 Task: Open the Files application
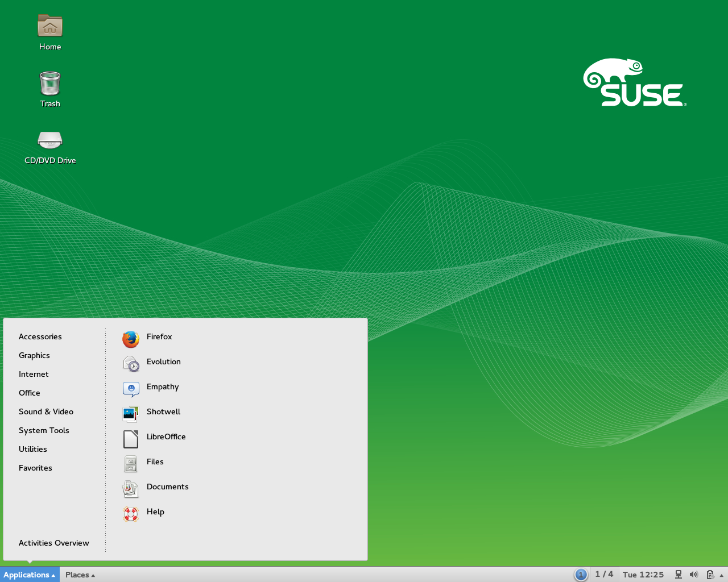[x=154, y=462]
